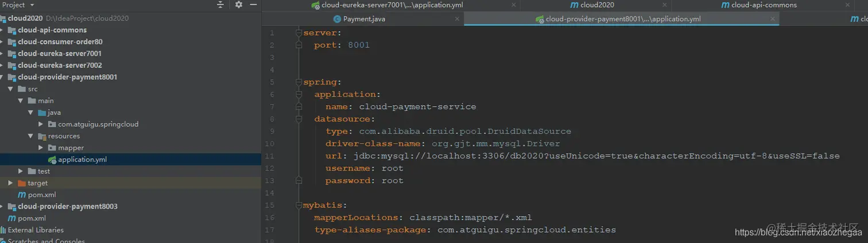Select cloud-eureka-server7002 module in tree

click(60, 65)
